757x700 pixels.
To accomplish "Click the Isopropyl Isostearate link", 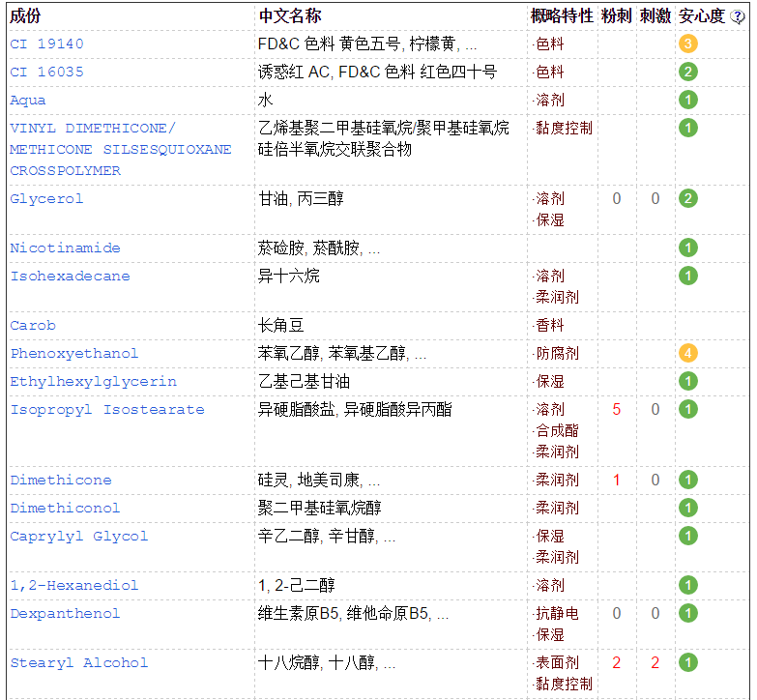I will (x=106, y=409).
